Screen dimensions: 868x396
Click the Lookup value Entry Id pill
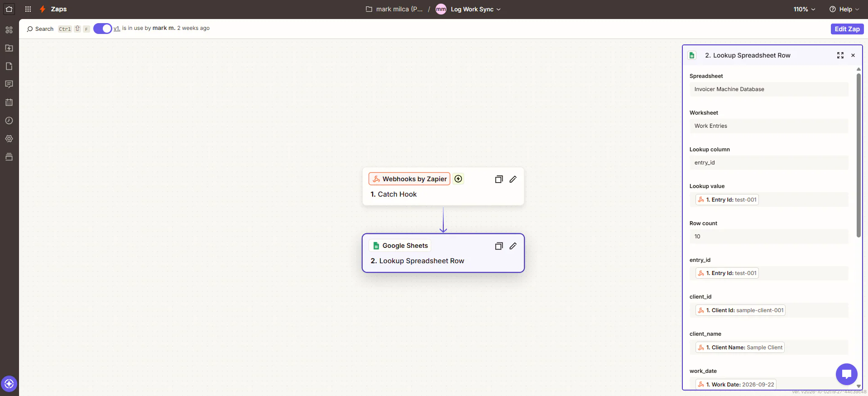click(x=727, y=200)
